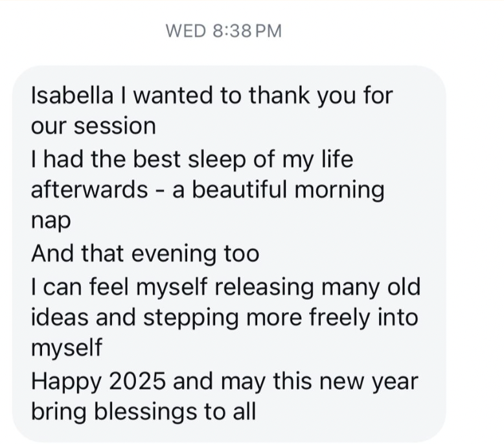Click the word 'PM' in the timestamp
Screen dimensions: 504x444
pos(268,31)
